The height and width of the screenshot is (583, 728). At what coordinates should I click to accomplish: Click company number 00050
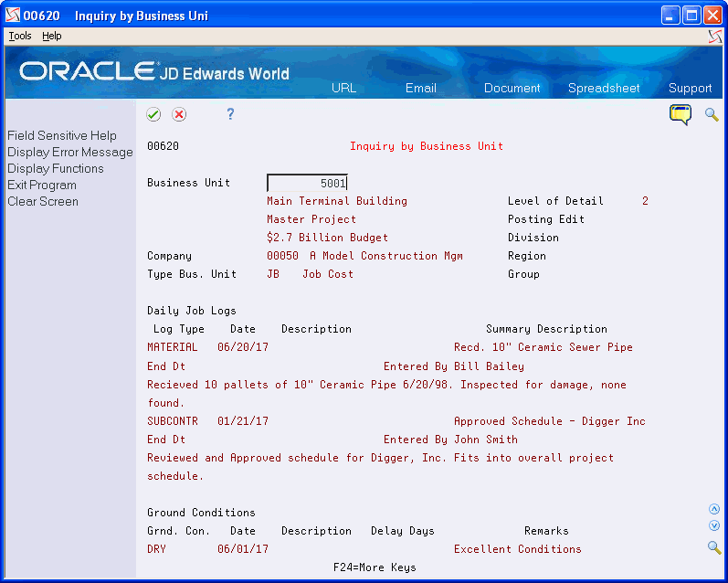(x=282, y=256)
